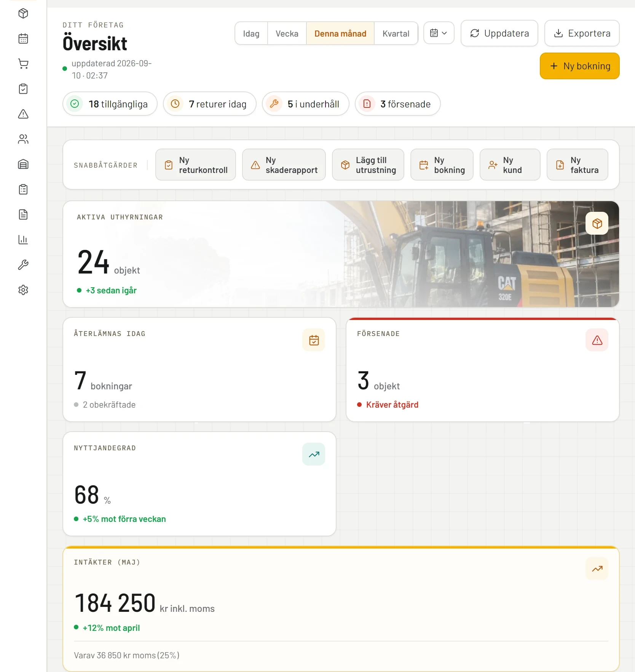Click calendar-check icon on Återlämnas idag card
This screenshot has height=672, width=635.
click(314, 340)
